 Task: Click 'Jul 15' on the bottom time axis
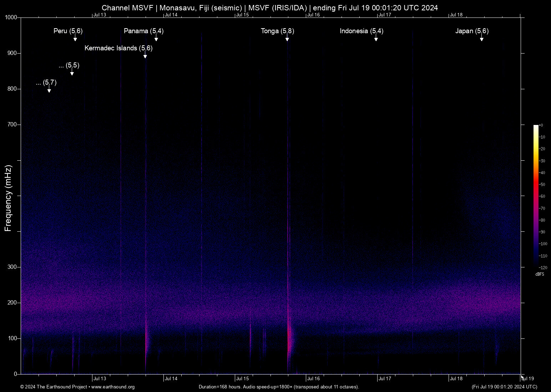click(242, 379)
